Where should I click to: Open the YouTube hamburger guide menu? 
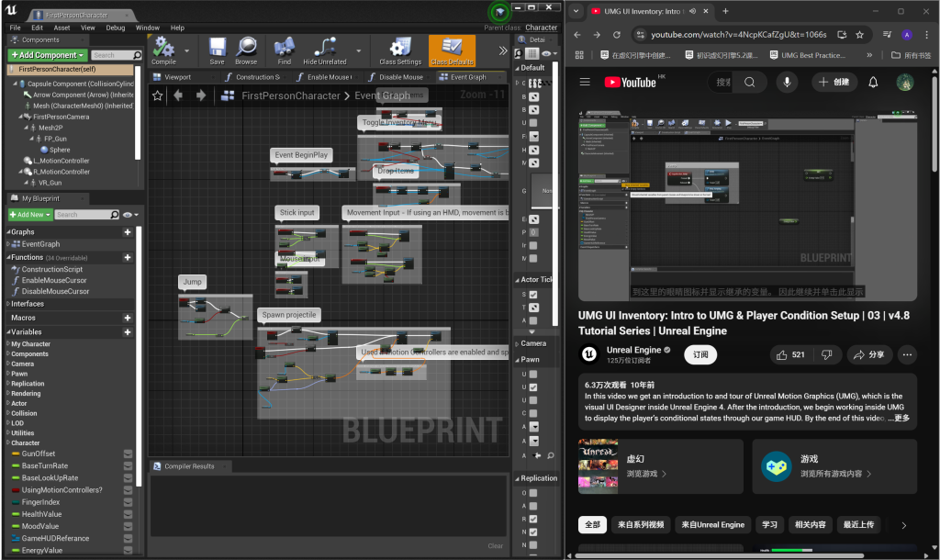[585, 82]
